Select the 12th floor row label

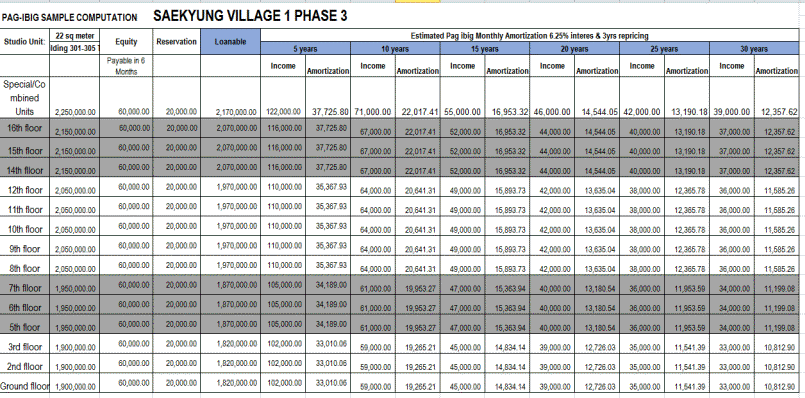(25, 190)
